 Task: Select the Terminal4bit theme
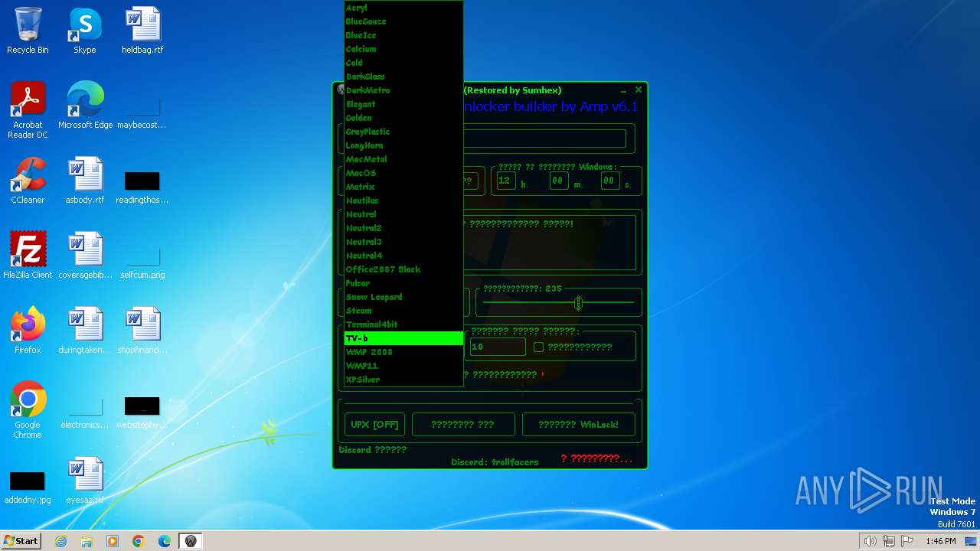click(x=403, y=324)
